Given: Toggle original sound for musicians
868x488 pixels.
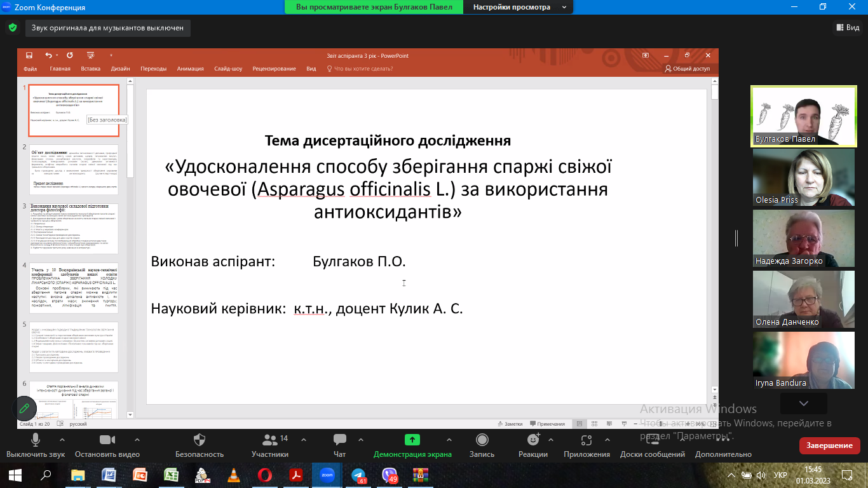Looking at the screenshot, I should [x=108, y=28].
